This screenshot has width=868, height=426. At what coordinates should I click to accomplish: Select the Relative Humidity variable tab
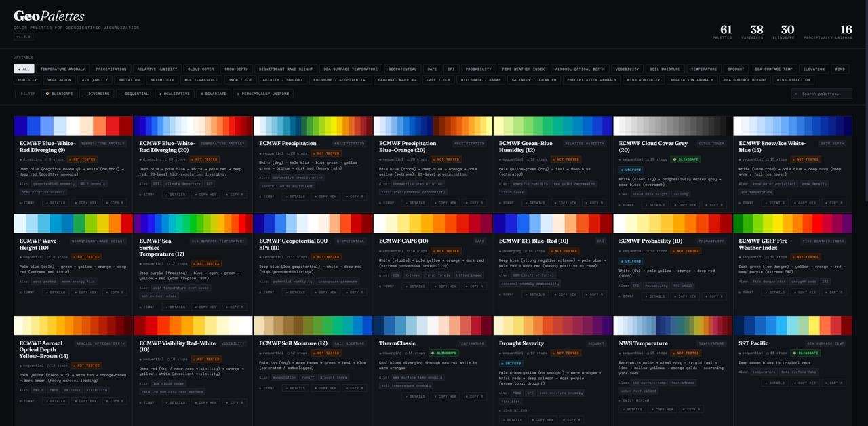tap(157, 69)
